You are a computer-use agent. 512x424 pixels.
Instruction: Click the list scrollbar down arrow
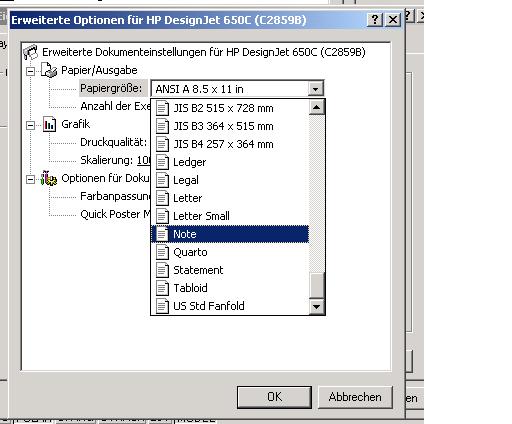pyautogui.click(x=317, y=306)
